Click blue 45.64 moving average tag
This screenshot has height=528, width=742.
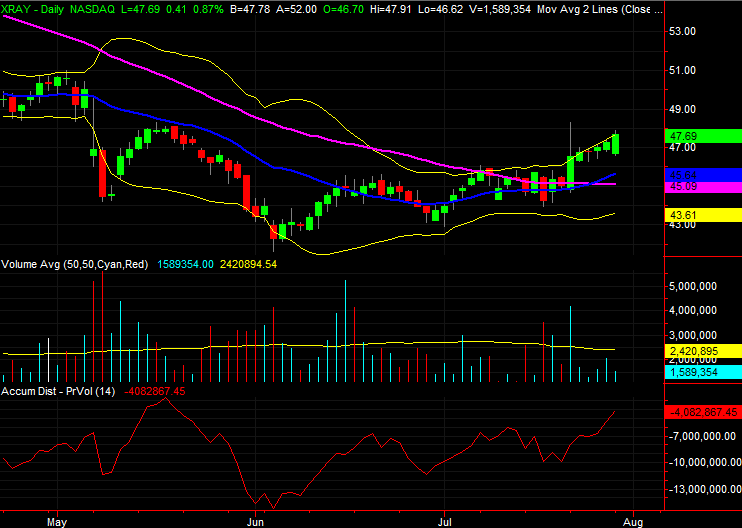[x=703, y=175]
